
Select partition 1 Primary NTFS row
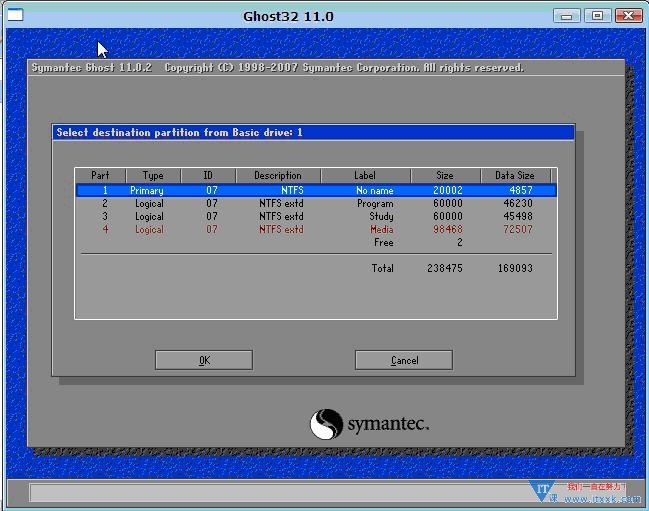point(316,190)
